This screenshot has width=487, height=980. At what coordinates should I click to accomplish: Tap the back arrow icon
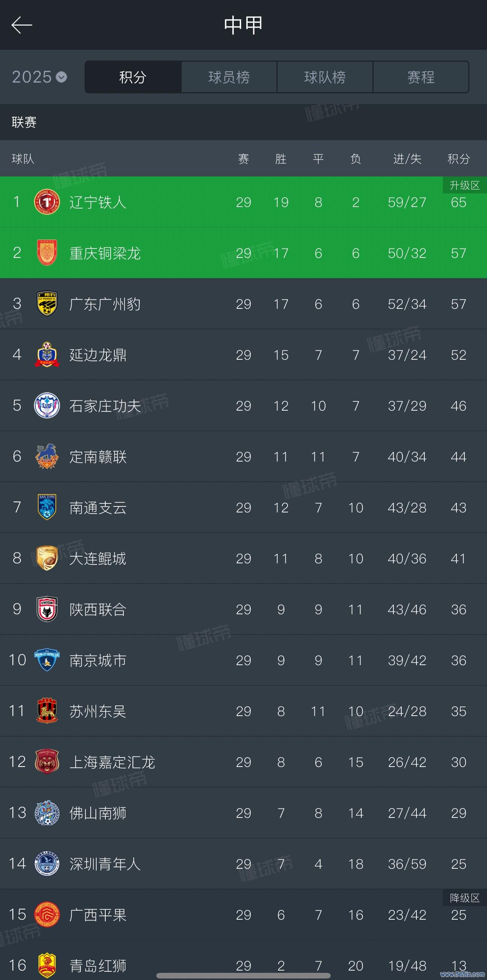point(22,25)
